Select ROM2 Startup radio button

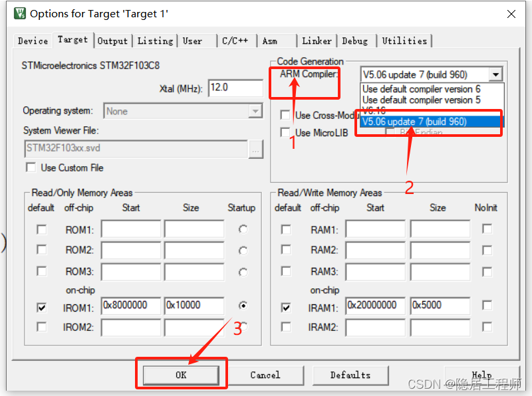click(x=243, y=250)
